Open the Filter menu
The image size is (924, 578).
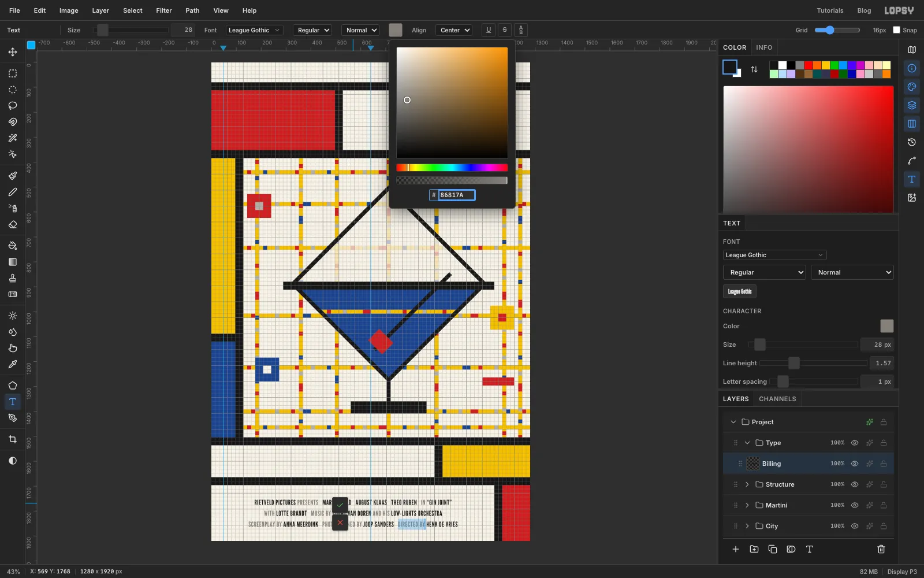(164, 10)
